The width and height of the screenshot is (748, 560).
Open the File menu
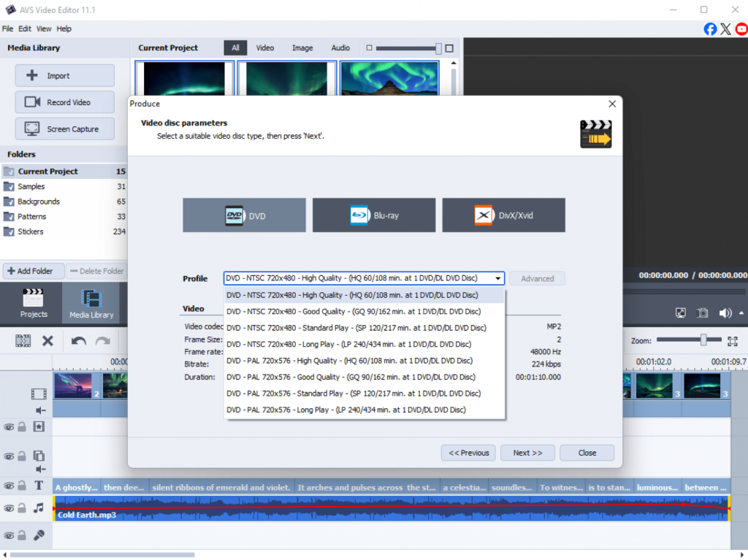pos(7,28)
